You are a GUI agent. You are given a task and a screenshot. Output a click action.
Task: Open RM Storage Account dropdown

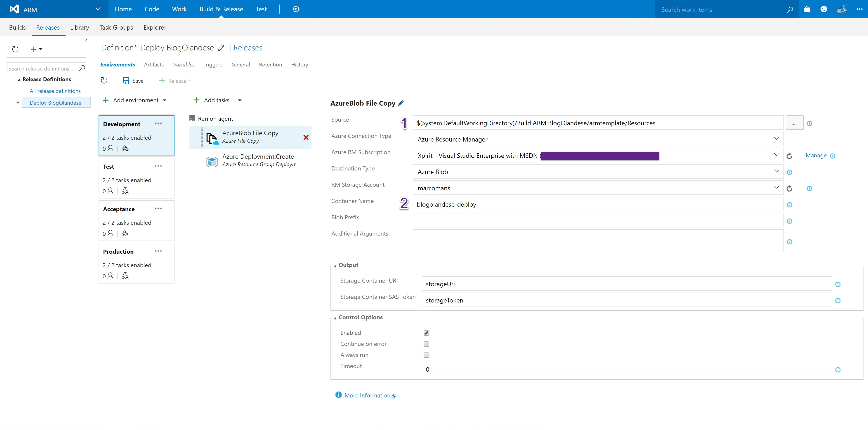tap(776, 187)
